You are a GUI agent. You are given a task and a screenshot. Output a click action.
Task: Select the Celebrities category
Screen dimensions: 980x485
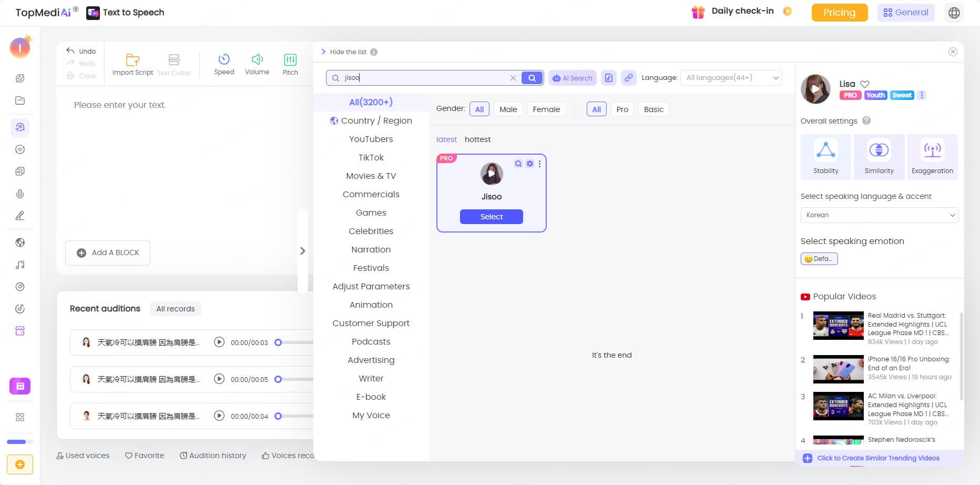(x=371, y=231)
